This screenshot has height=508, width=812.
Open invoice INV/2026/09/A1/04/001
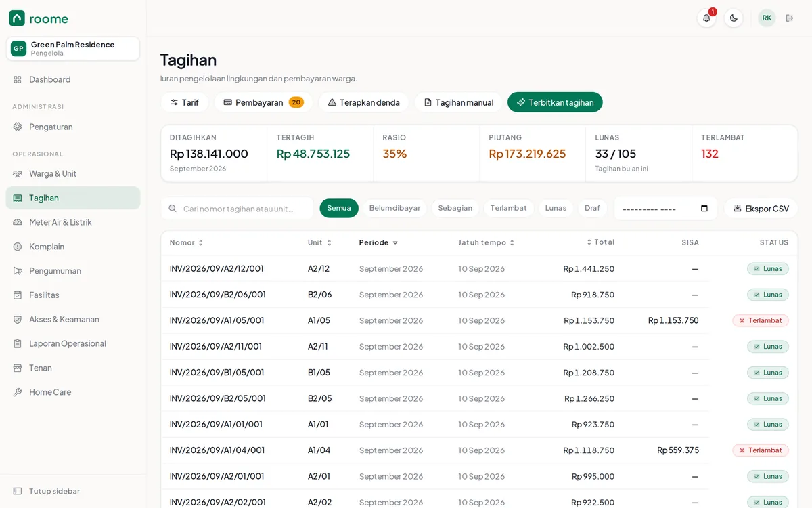[x=217, y=450]
